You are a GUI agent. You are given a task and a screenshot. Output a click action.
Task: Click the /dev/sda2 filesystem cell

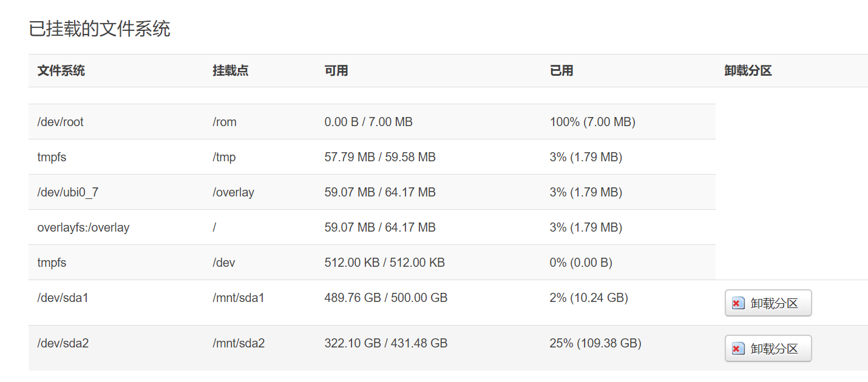[x=63, y=343]
